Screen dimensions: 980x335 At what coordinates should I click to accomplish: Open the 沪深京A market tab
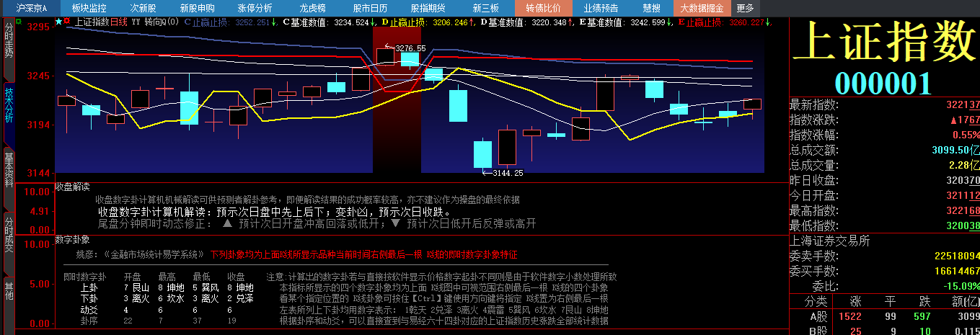tap(32, 8)
